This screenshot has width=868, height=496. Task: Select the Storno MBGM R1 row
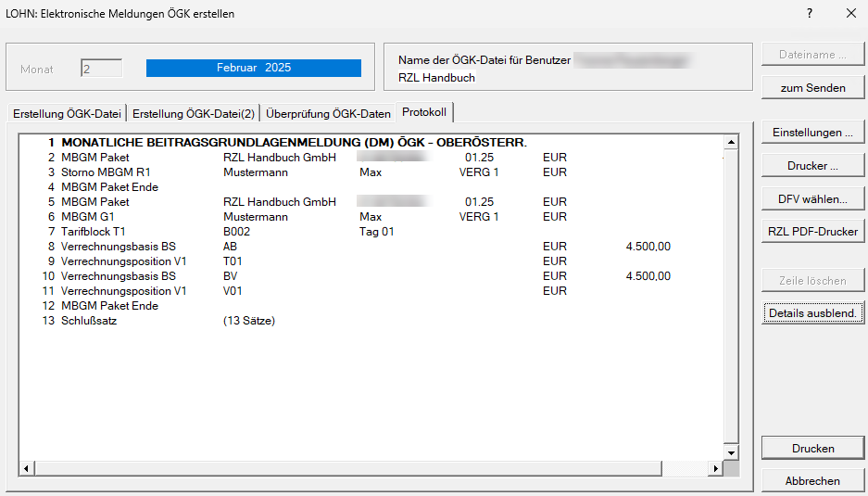[106, 172]
